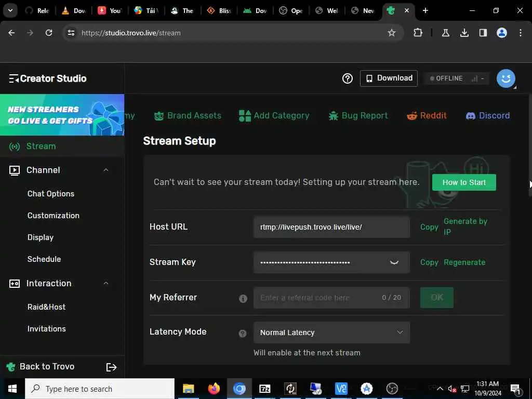The image size is (532, 399).
Task: Switch to the 'Bliss' tab
Action: 219,10
